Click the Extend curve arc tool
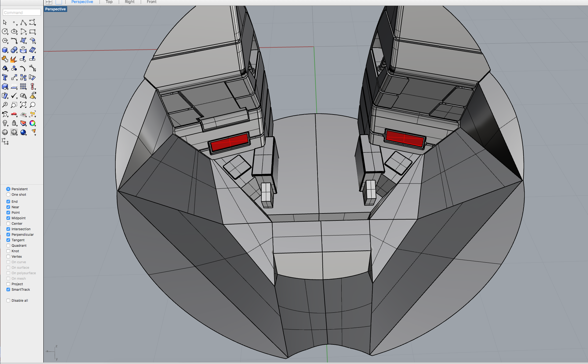588x364 pixels. [x=23, y=68]
